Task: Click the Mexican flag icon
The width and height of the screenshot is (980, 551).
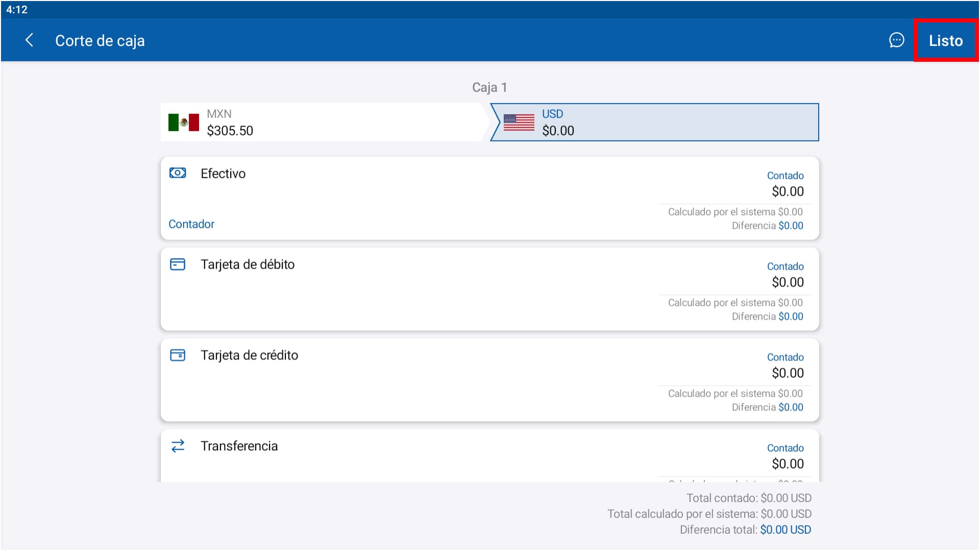Action: pos(183,123)
